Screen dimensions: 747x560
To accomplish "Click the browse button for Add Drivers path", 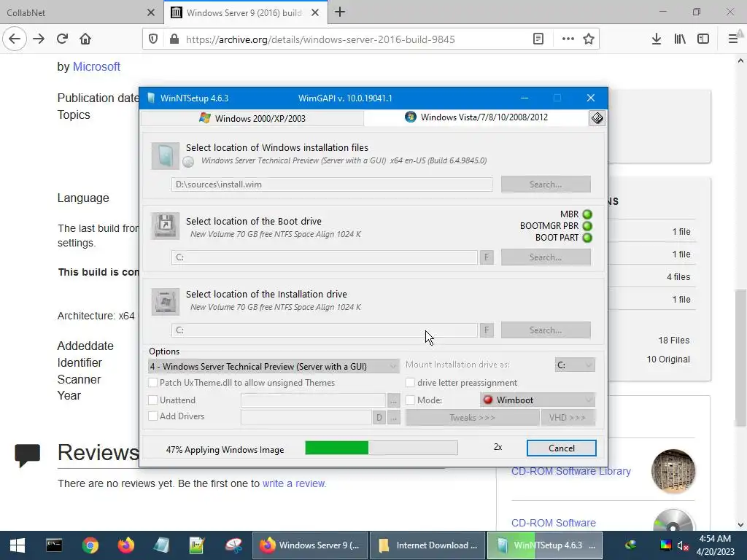I will coord(393,418).
